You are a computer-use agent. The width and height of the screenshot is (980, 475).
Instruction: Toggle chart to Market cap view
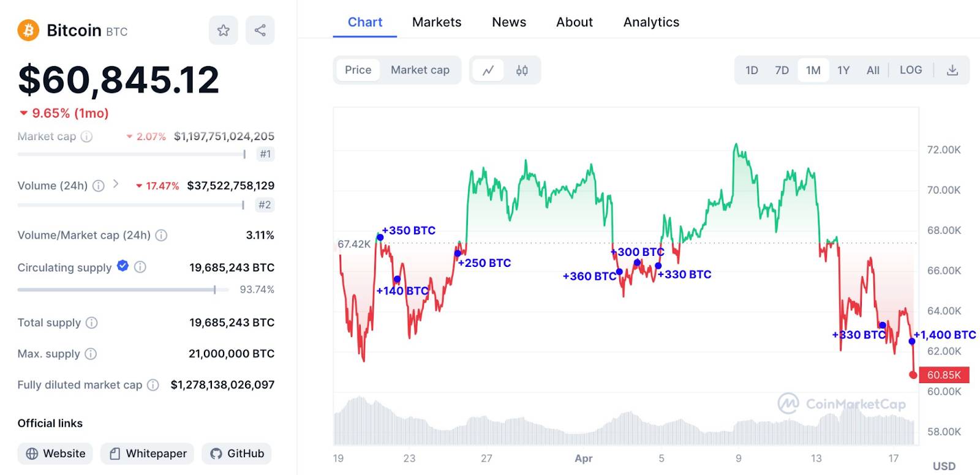click(x=420, y=70)
